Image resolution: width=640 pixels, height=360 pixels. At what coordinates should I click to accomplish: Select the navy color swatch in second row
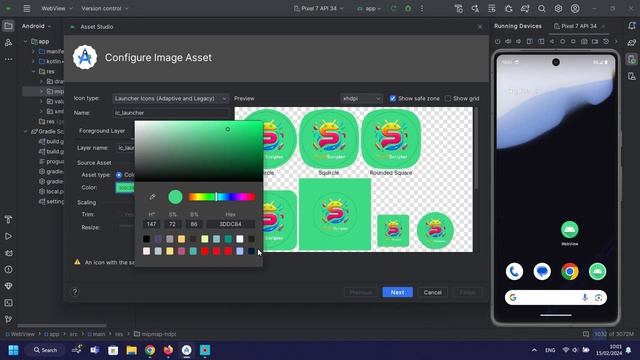pos(251,251)
